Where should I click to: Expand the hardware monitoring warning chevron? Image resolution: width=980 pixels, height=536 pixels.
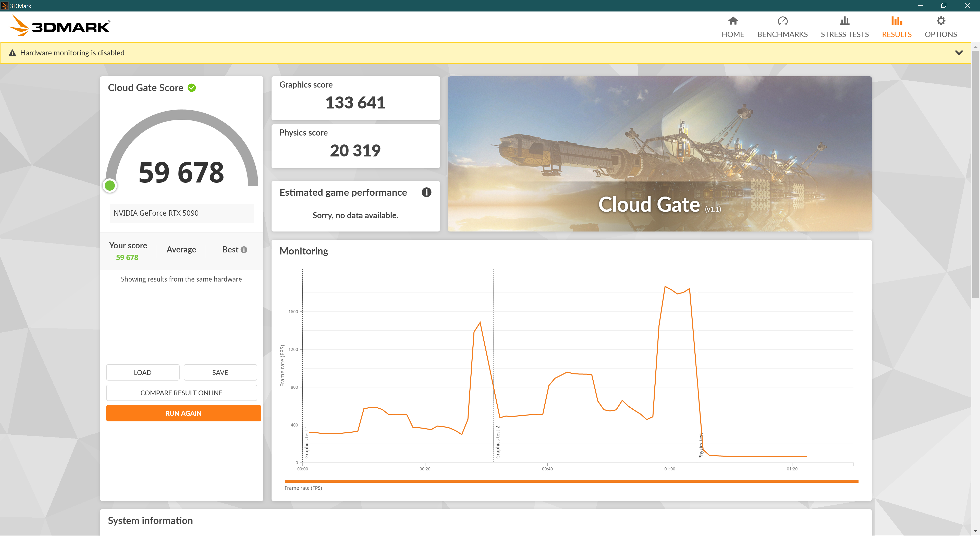point(959,53)
